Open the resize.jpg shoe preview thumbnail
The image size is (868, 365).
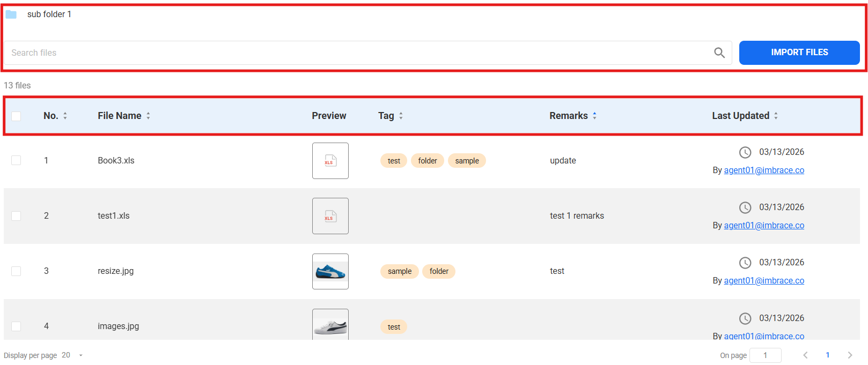click(x=330, y=271)
